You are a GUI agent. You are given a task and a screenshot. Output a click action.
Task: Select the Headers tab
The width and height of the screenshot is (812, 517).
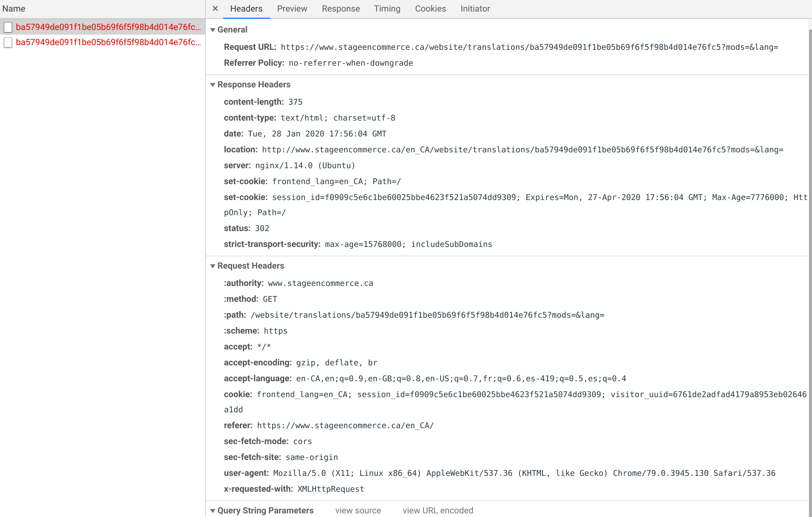[x=246, y=9]
